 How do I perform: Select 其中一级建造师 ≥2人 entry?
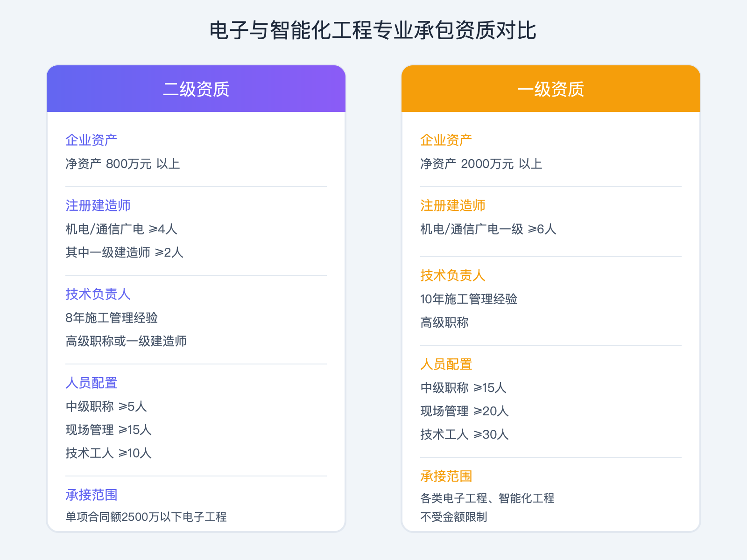point(124,253)
